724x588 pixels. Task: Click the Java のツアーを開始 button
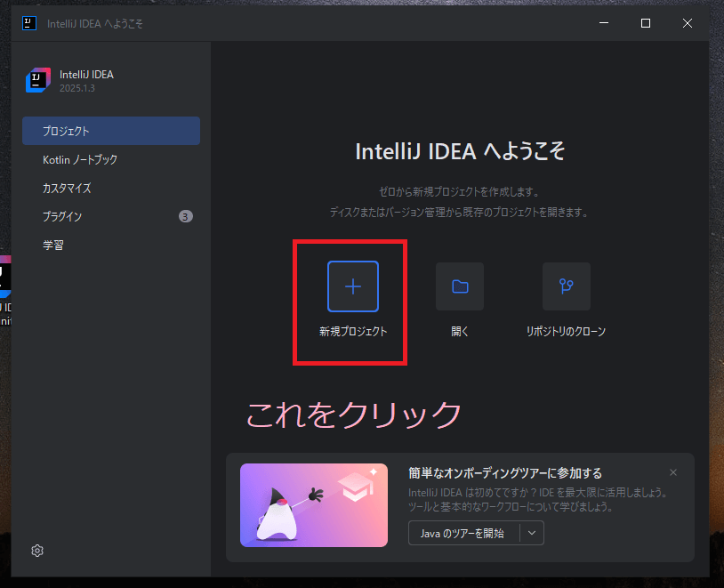463,533
